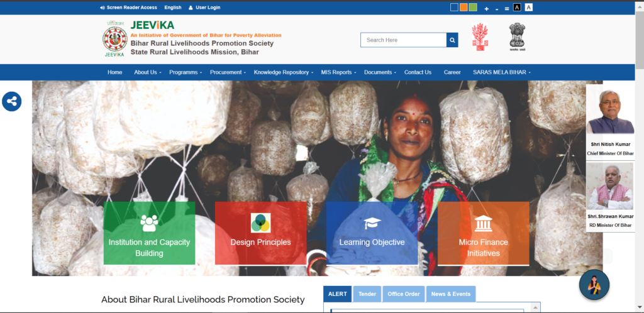This screenshot has height=313, width=644.
Task: Expand the MIS Reports dropdown
Action: 338,72
